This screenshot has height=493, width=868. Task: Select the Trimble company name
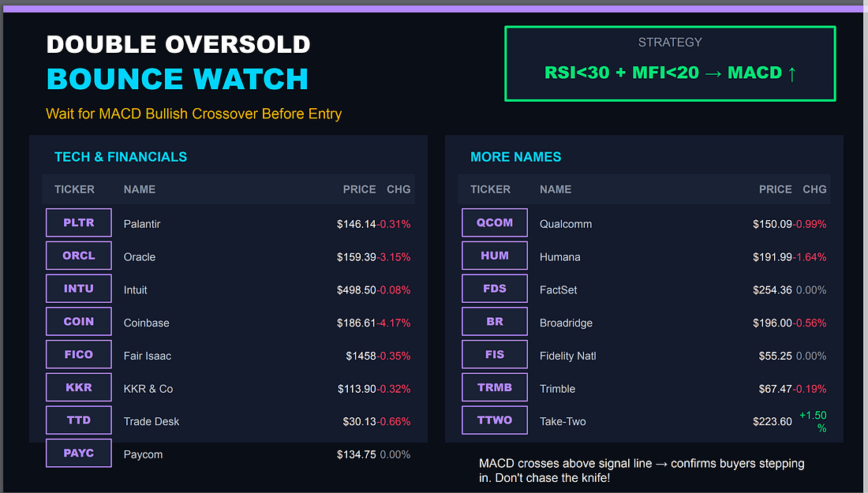tap(557, 389)
